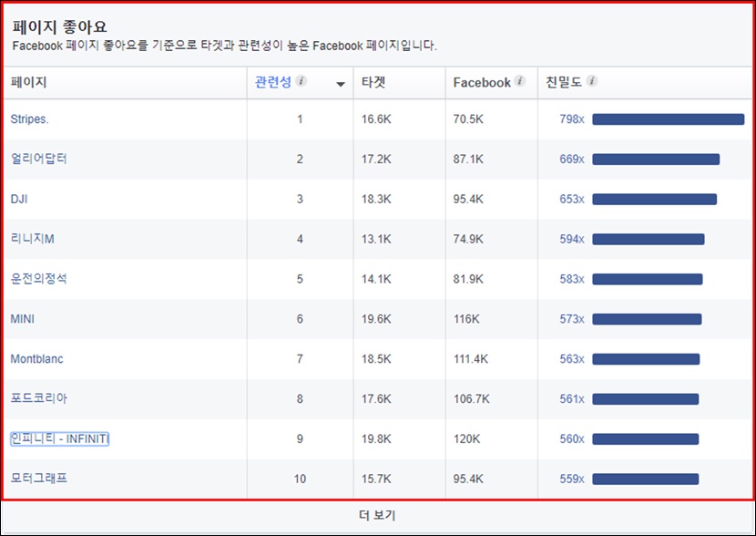Click 560x affinity value
Image resolution: width=756 pixels, height=536 pixels.
pyautogui.click(x=572, y=439)
